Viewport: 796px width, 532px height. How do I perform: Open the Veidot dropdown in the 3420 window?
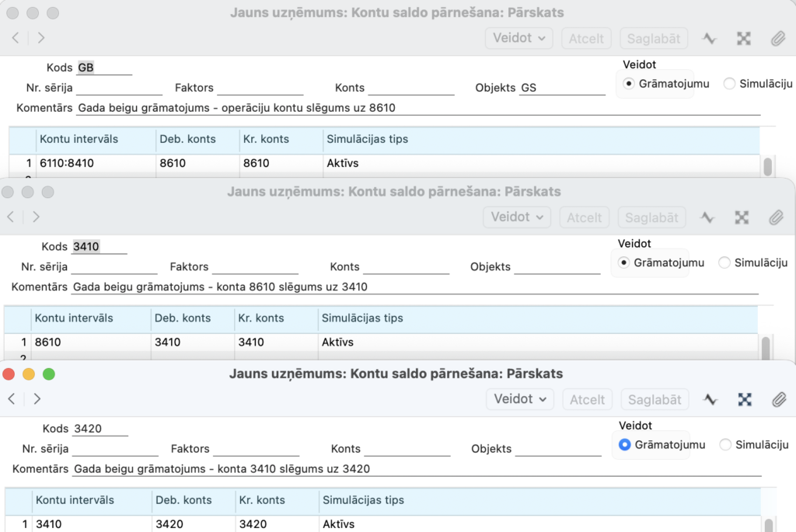tap(520, 399)
